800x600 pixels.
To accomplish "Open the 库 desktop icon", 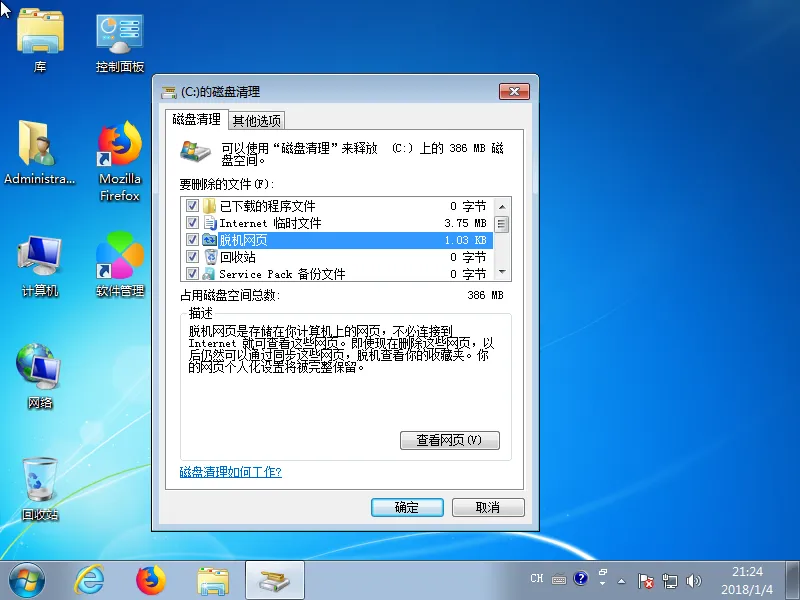I will click(40, 40).
